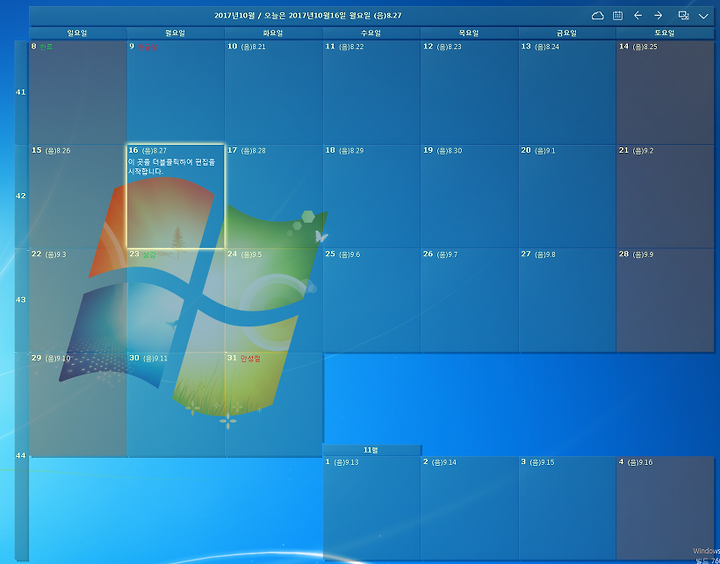Click week number 44 in sidebar
The image size is (720, 564).
(21, 456)
